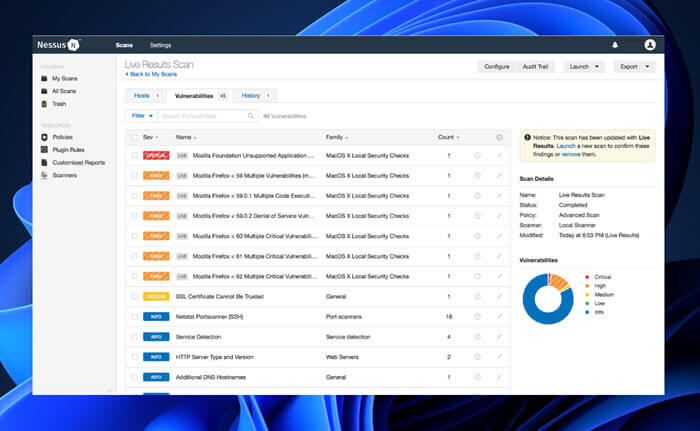The width and height of the screenshot is (700, 431).
Task: Click the Back to My Scans link
Action: (x=151, y=74)
